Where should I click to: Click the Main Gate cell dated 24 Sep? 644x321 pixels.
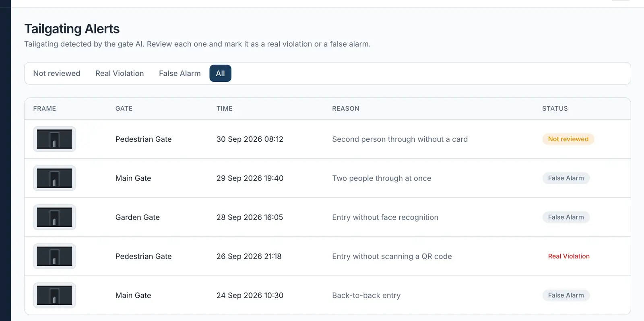pos(133,295)
